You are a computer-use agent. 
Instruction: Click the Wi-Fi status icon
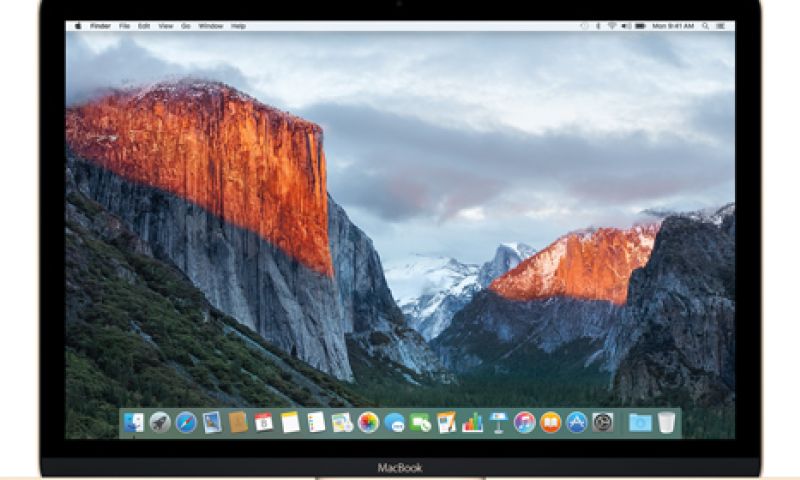pos(612,26)
